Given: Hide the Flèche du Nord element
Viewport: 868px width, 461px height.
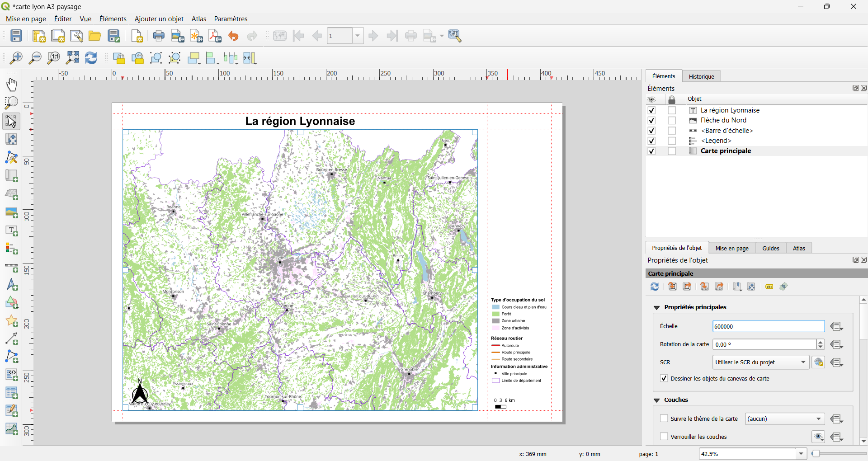Looking at the screenshot, I should (651, 120).
